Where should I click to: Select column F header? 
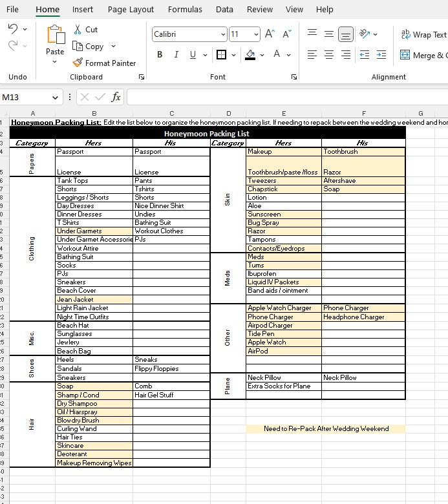tap(364, 113)
